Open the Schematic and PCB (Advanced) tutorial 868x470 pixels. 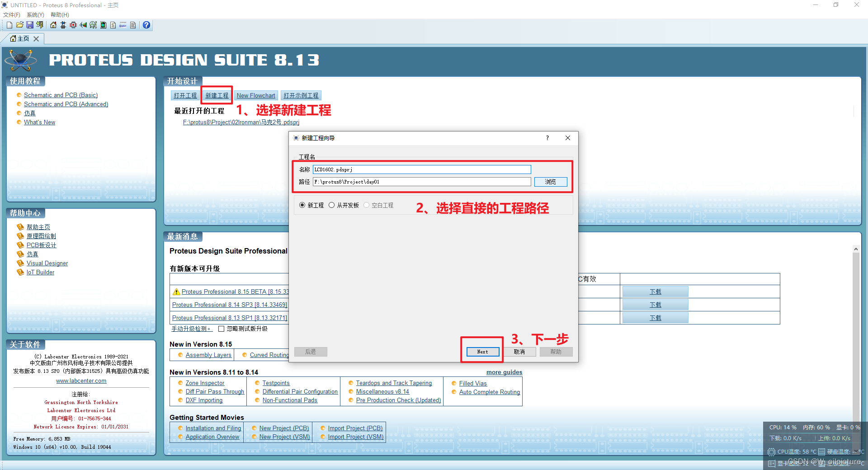pyautogui.click(x=66, y=104)
